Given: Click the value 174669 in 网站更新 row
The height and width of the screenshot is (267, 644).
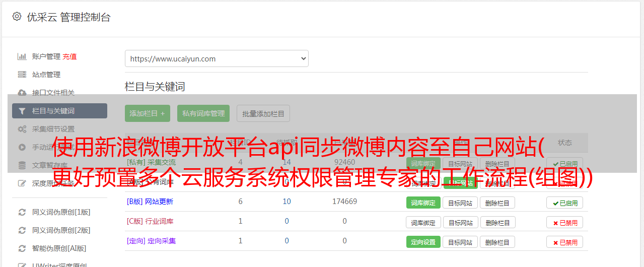Looking at the screenshot, I should (x=344, y=202).
